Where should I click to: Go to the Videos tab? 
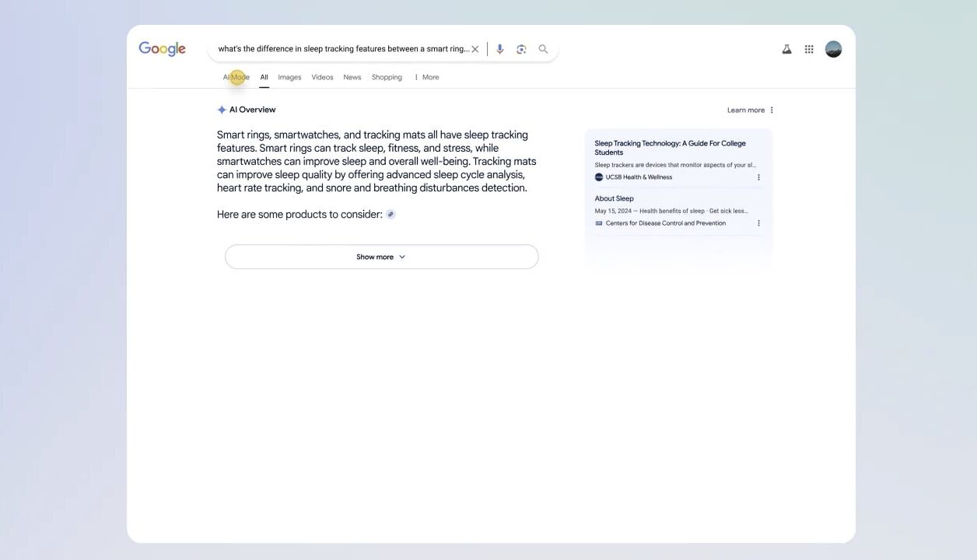(322, 77)
